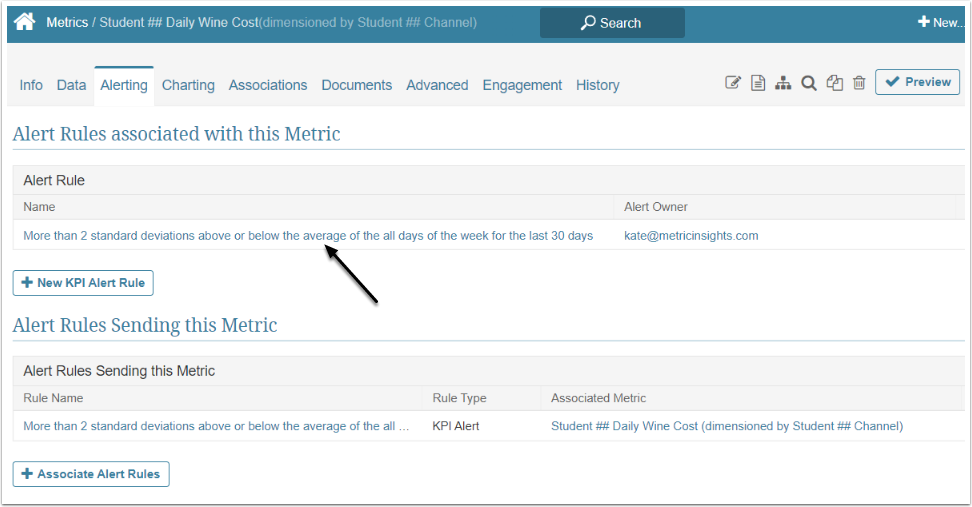Switch to the Charting tab
The image size is (972, 507).
coord(188,85)
